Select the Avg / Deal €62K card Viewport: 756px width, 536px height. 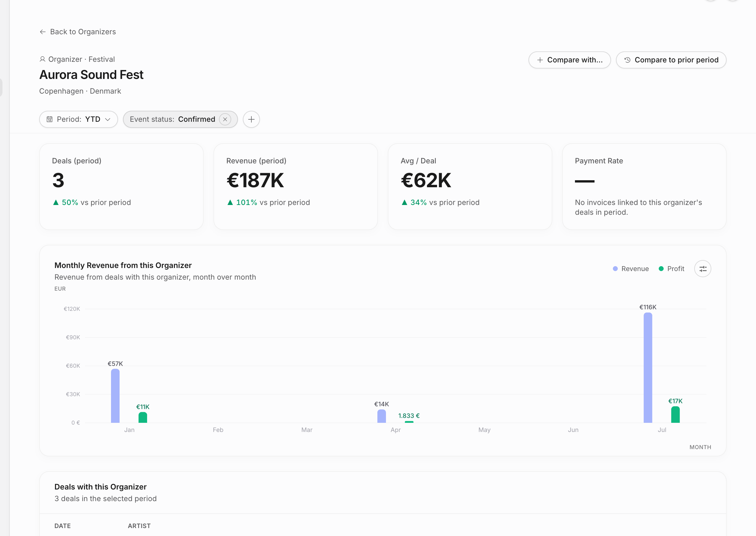coord(470,187)
